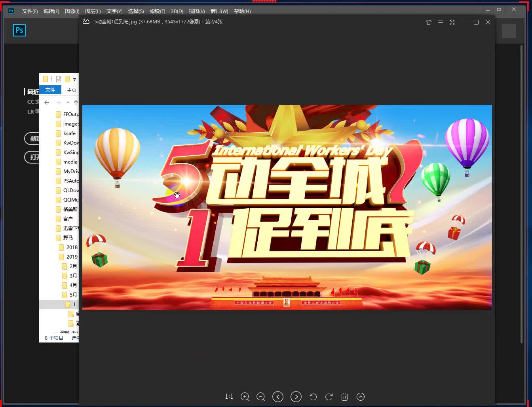This screenshot has width=532, height=407.
Task: Go back in folder navigation
Action: (46, 102)
